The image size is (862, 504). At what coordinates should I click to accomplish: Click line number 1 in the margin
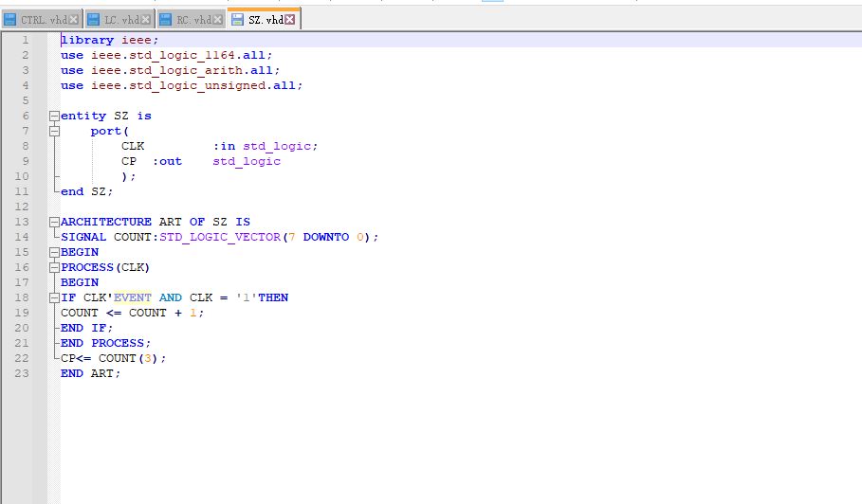pos(25,40)
